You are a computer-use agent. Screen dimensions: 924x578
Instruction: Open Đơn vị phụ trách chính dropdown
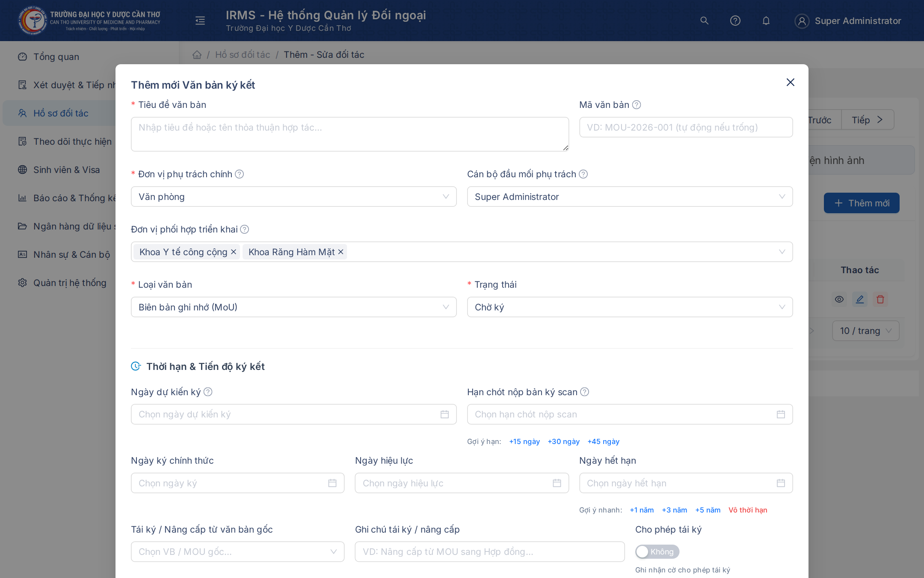tap(293, 197)
